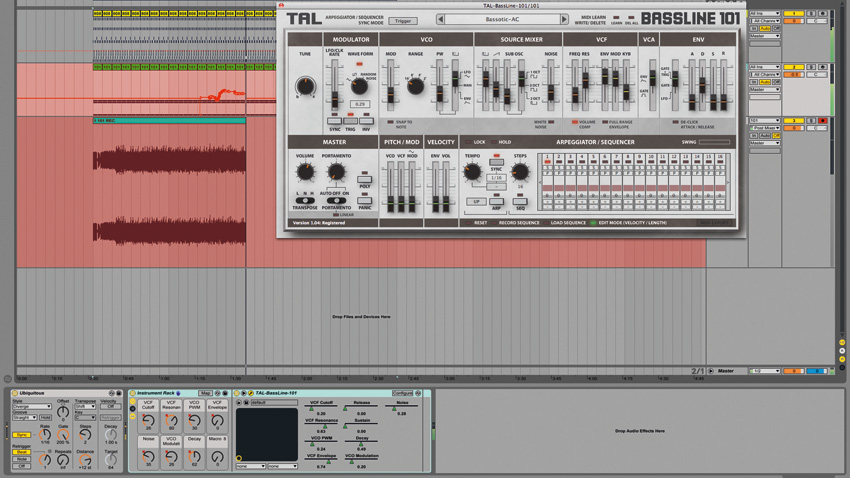Toggle MIDI Learn LED button
Viewport: 850px width, 478px height.
[616, 18]
